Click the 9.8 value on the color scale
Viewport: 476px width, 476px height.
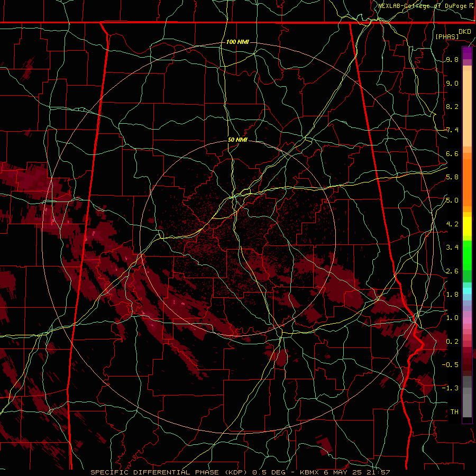(x=452, y=60)
